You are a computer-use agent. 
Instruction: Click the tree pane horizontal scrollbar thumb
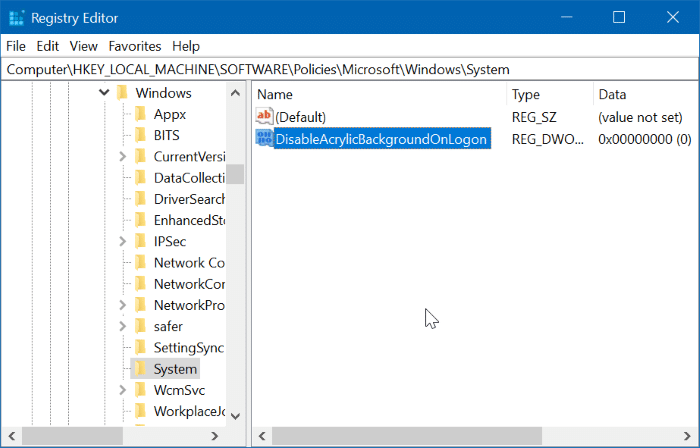(x=72, y=436)
